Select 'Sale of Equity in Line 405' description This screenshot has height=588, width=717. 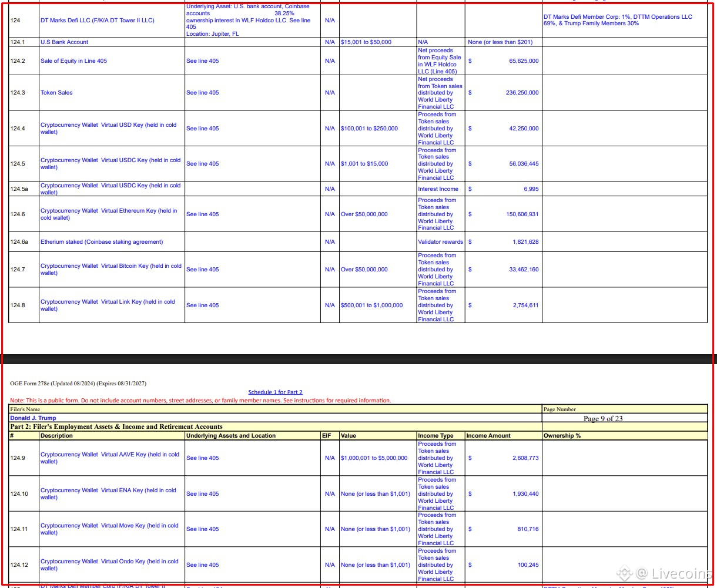tap(74, 61)
